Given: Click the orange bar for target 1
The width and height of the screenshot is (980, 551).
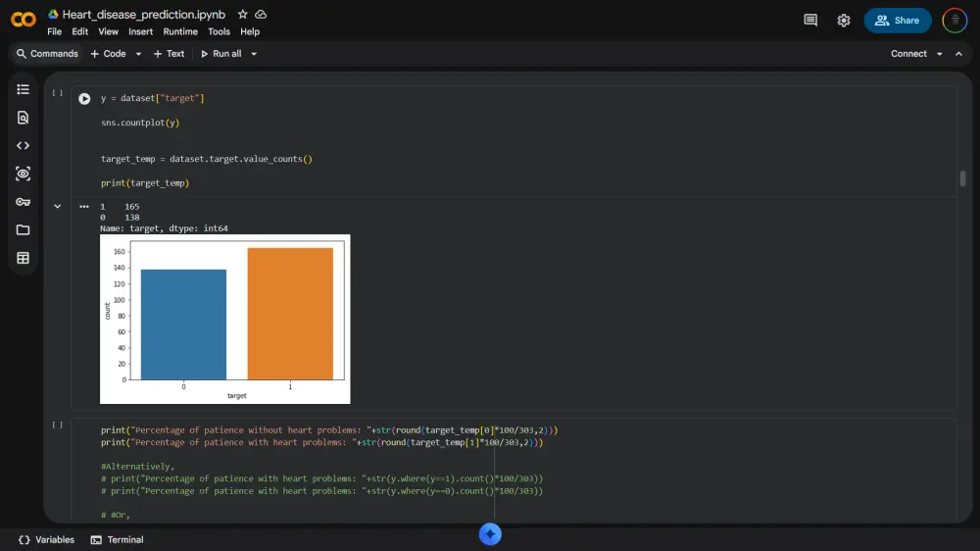Looking at the screenshot, I should 290,314.
